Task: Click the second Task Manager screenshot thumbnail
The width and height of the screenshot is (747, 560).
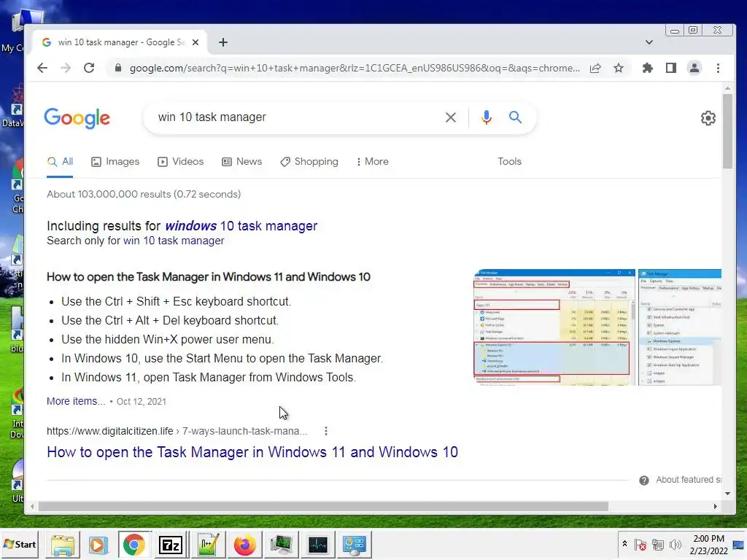Action: [680, 327]
